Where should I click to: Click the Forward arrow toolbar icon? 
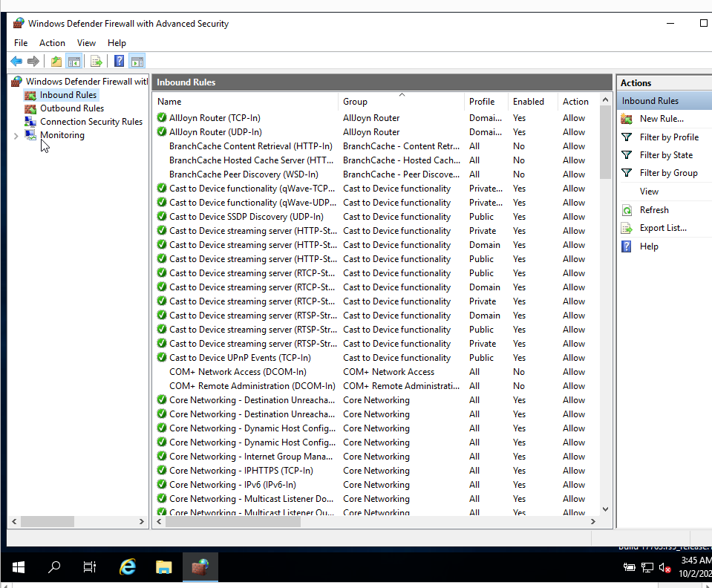pyautogui.click(x=33, y=62)
